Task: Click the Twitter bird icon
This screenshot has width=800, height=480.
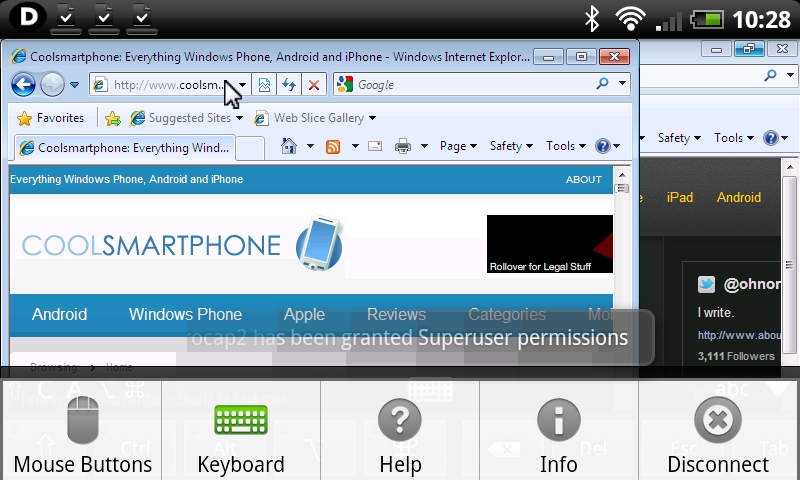Action: tap(707, 284)
